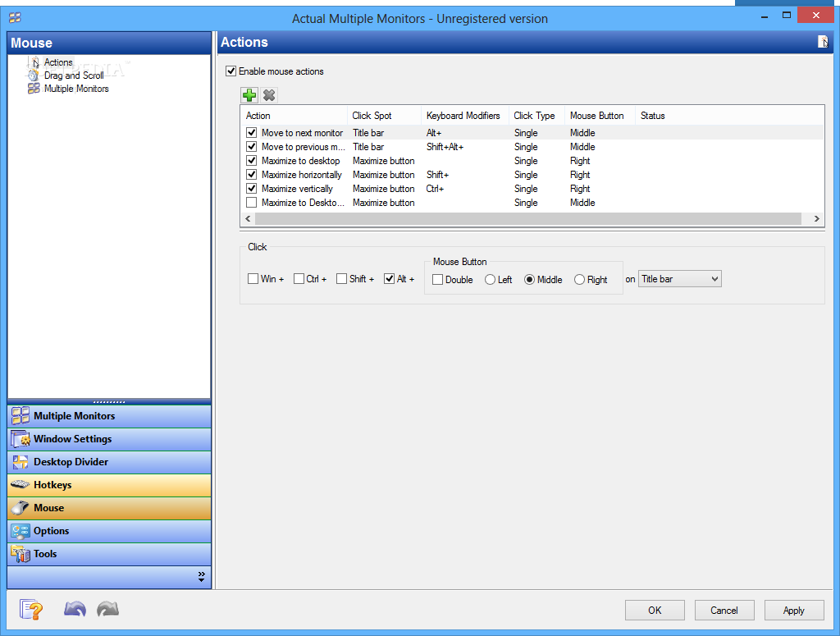Select the Left mouse button radio
Screen dimensions: 840x636
pos(490,279)
